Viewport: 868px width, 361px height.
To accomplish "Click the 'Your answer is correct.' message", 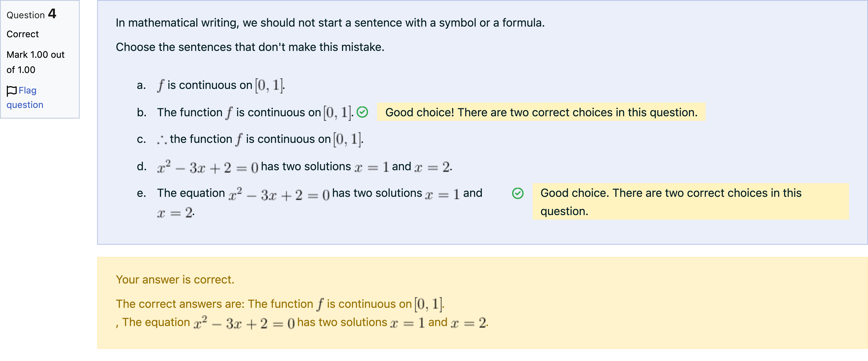I will pyautogui.click(x=175, y=280).
